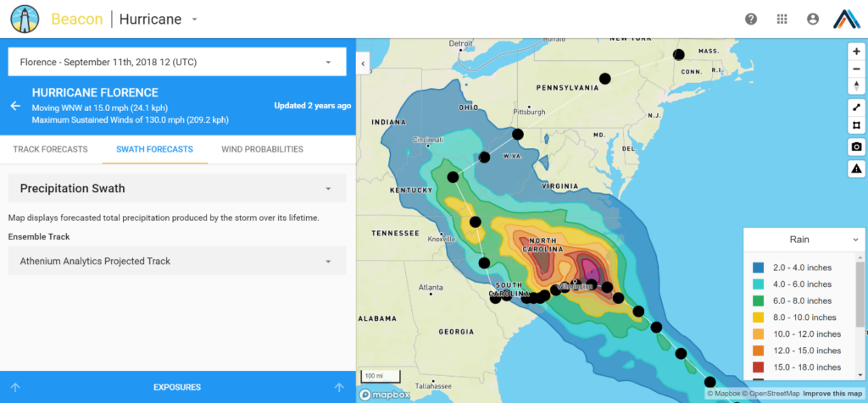Open the help question mark icon
The height and width of the screenshot is (403, 868).
pos(751,19)
